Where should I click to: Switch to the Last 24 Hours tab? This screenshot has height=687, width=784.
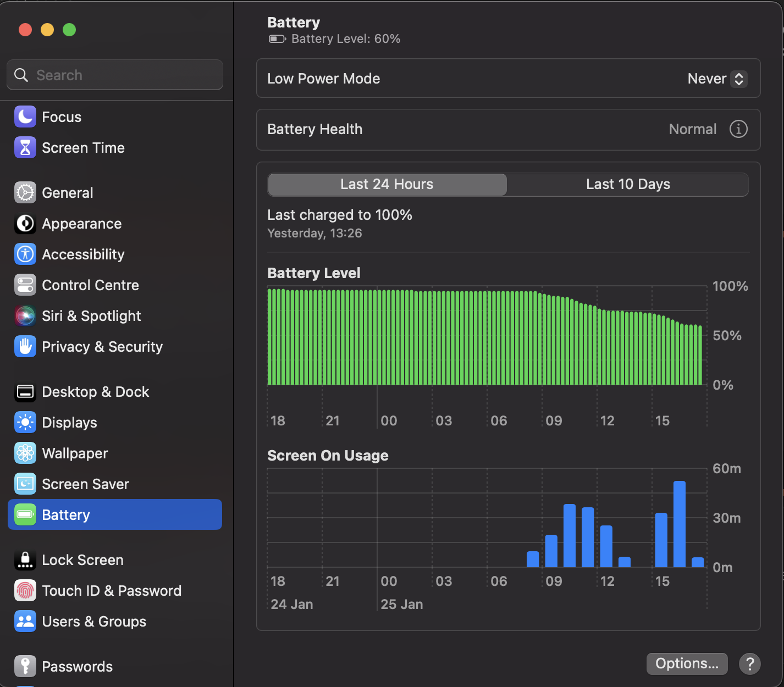pyautogui.click(x=387, y=185)
